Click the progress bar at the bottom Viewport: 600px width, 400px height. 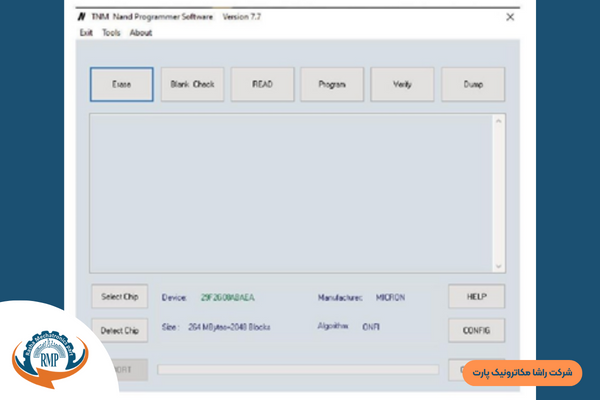297,369
